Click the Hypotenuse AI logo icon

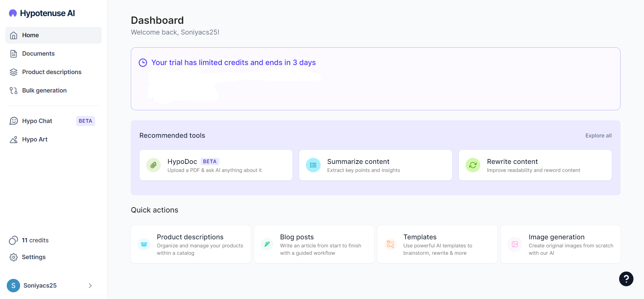(x=13, y=13)
